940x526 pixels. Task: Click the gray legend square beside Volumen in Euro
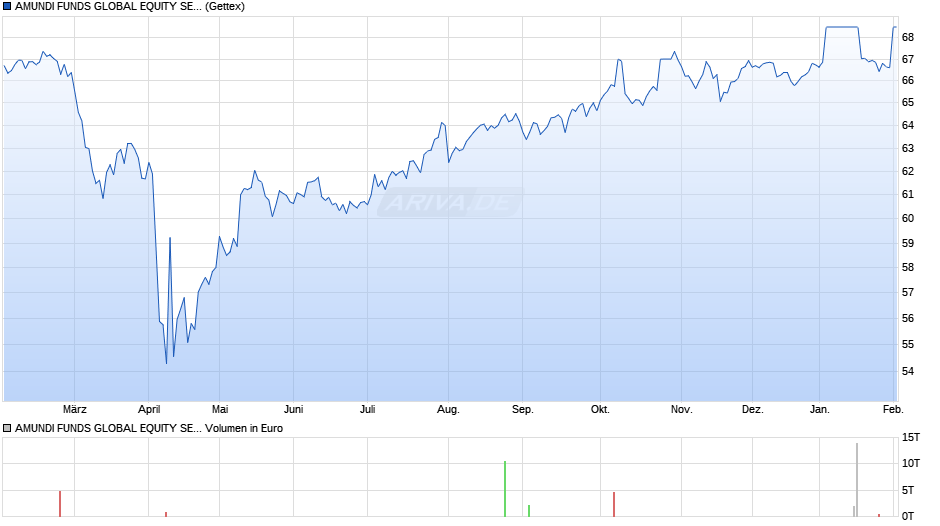(7, 428)
